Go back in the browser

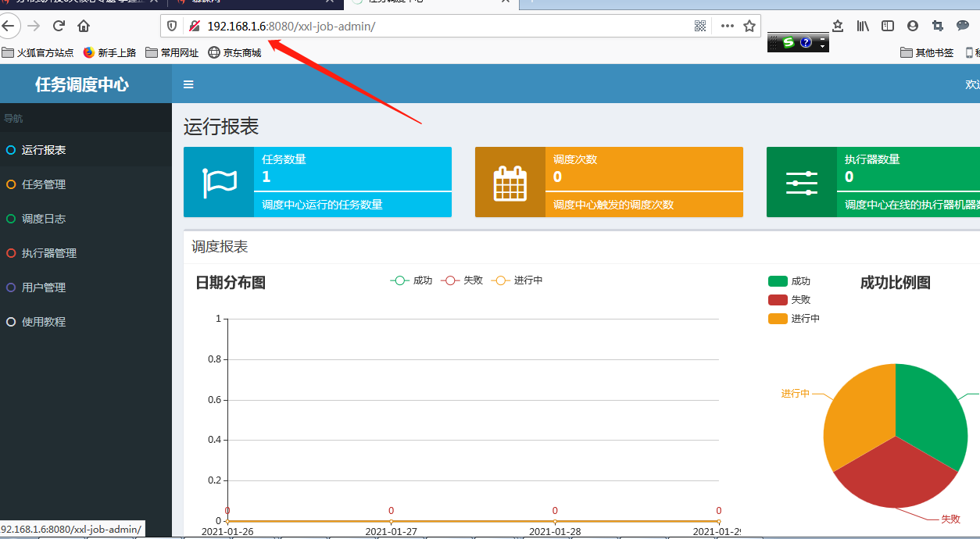pyautogui.click(x=7, y=26)
